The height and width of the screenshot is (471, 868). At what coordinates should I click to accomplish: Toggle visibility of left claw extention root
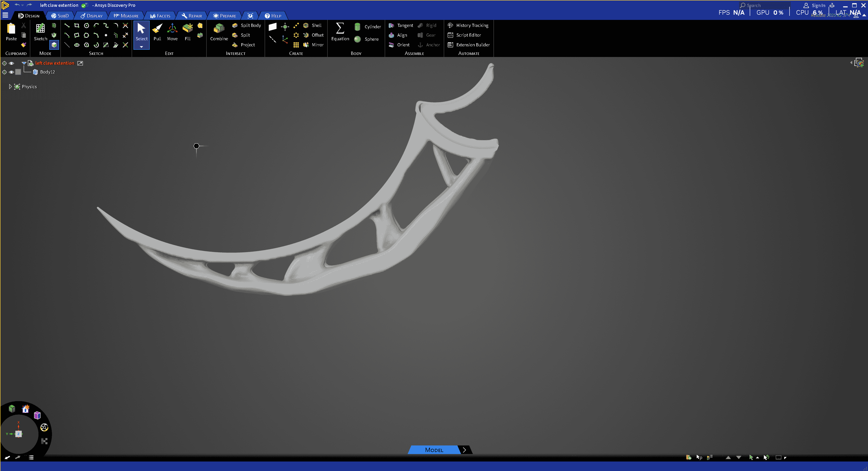coord(12,63)
